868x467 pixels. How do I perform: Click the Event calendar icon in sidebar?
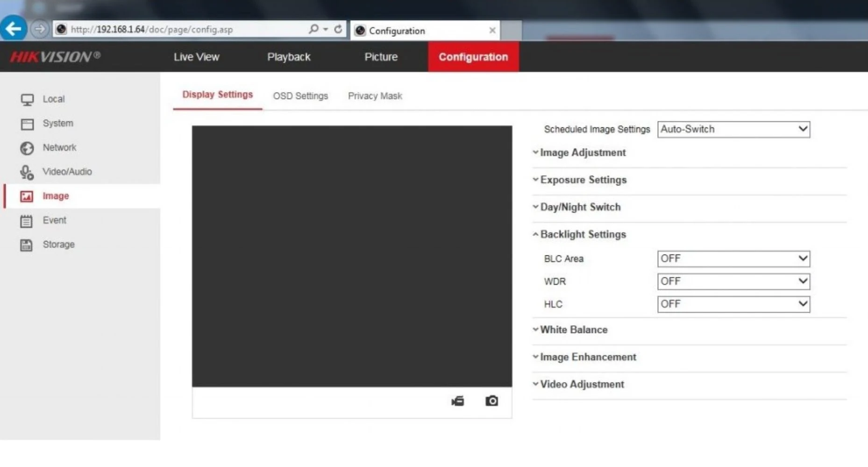point(27,221)
